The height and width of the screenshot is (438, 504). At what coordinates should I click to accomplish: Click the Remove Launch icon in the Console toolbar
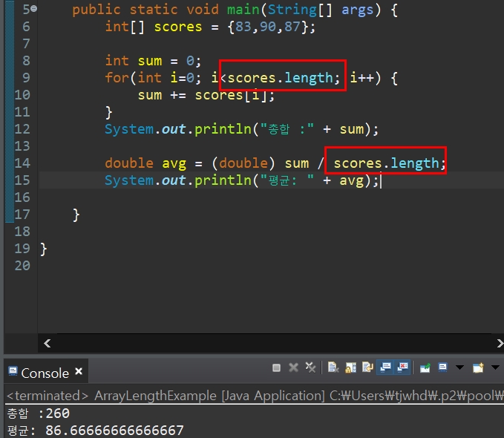(x=293, y=367)
